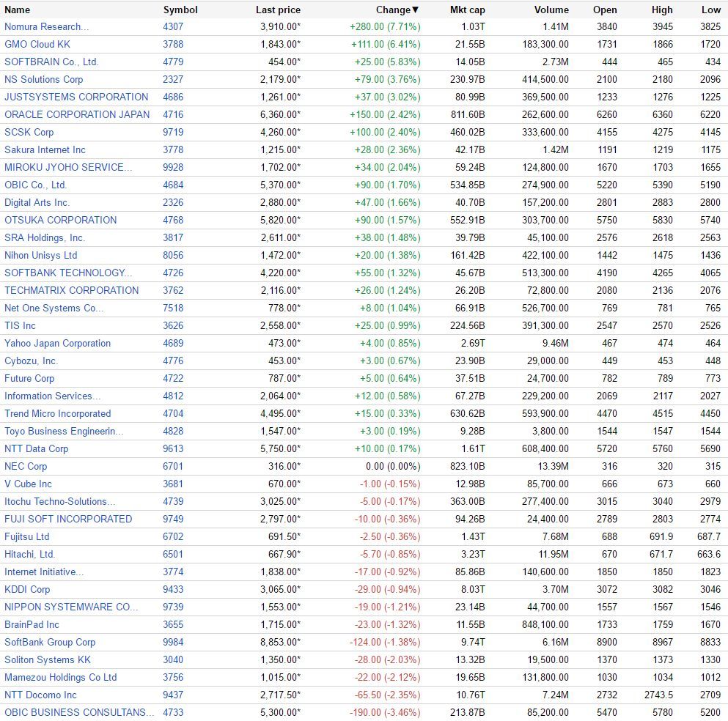
Task: Open OTSUKA CORPORATION link
Action: (x=61, y=221)
